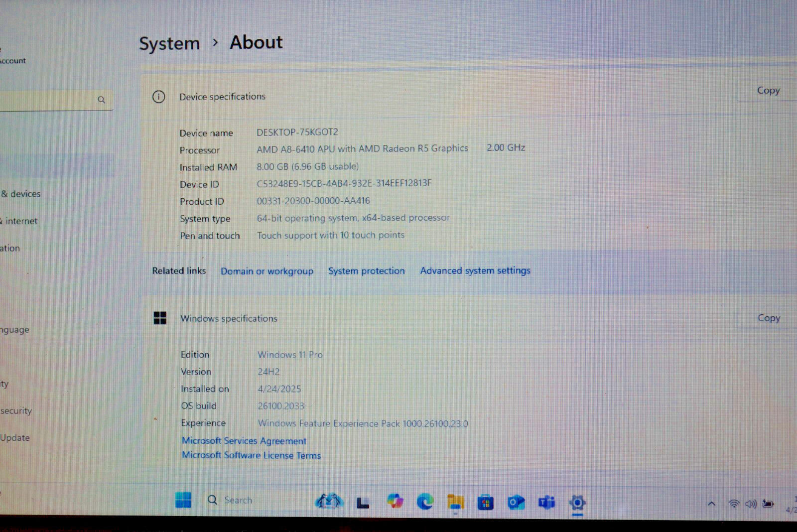Screen dimensions: 797x532
Task: Open Wi-Fi network tray icon
Action: [x=734, y=504]
